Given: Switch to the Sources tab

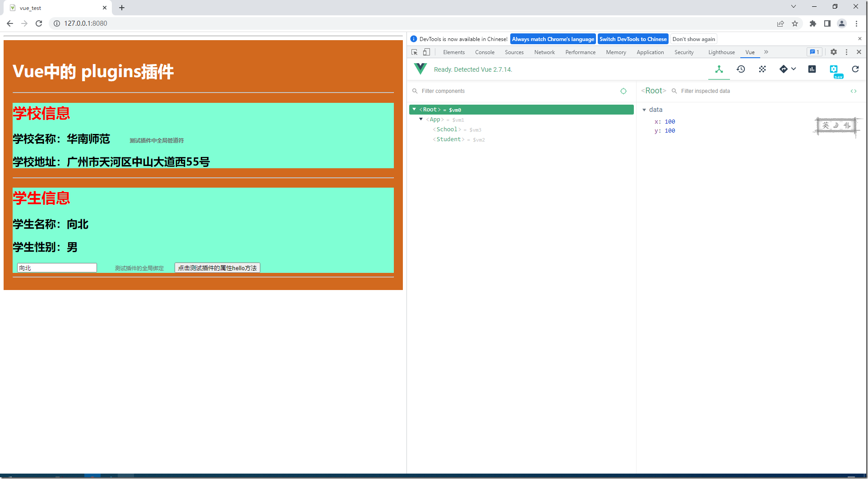Looking at the screenshot, I should point(514,52).
